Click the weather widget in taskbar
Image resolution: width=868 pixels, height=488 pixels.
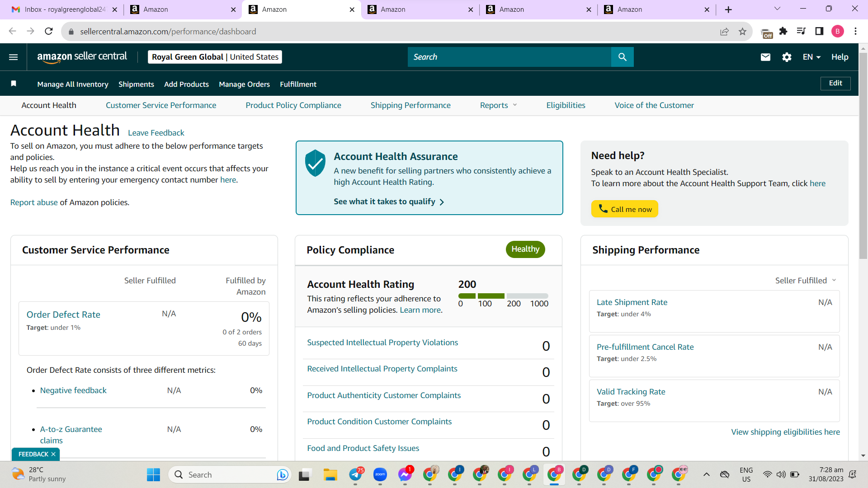pos(39,474)
